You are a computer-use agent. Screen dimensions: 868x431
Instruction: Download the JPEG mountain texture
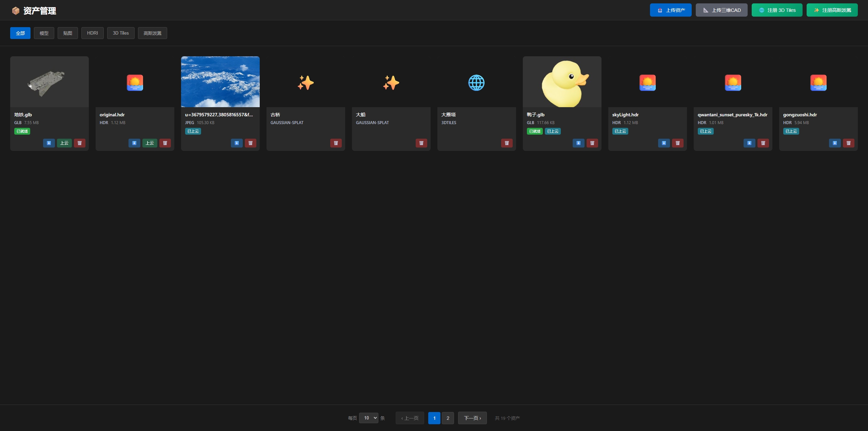[x=237, y=143]
